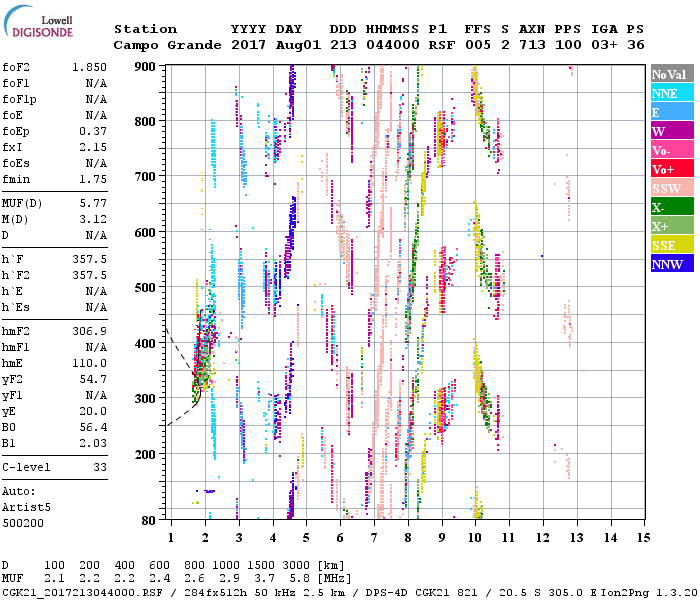700x600 pixels.
Task: Click the 3.7 MHz MUF table value
Action: 264,579
